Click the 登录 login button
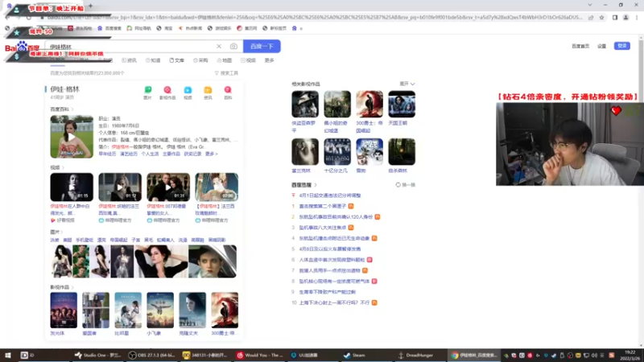The height and width of the screenshot is (362, 644). click(x=621, y=46)
